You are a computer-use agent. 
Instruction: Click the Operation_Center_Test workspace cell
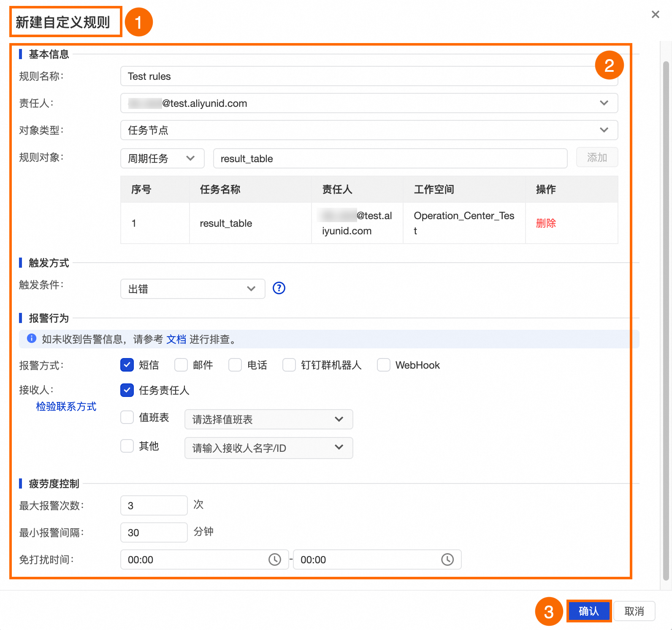[x=464, y=223]
